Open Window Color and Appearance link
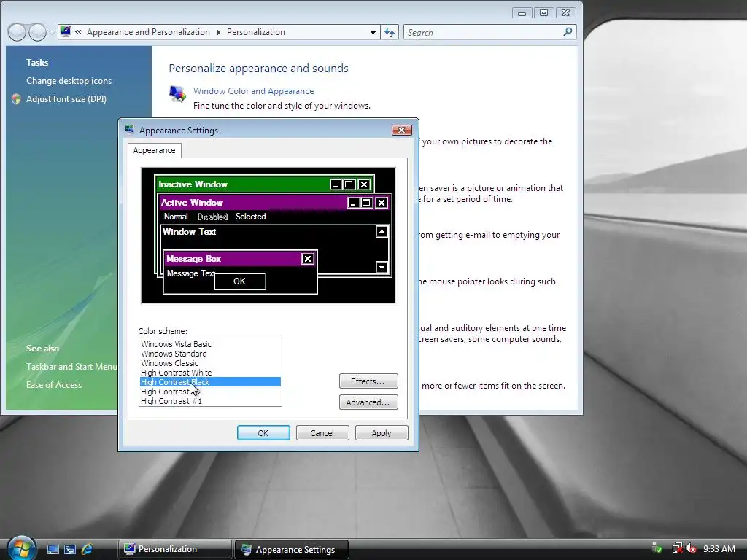The width and height of the screenshot is (747, 560). click(x=253, y=91)
